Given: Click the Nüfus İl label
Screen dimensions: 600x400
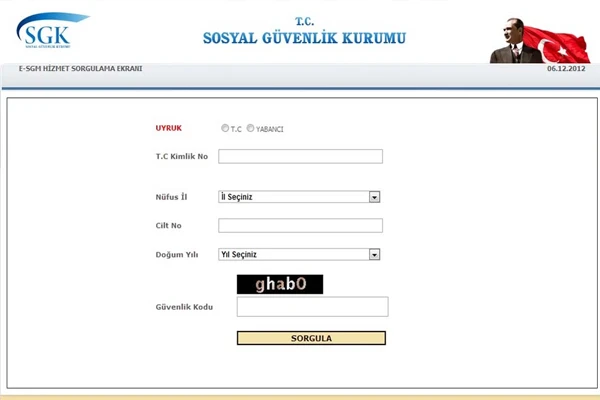Looking at the screenshot, I should click(x=171, y=197).
